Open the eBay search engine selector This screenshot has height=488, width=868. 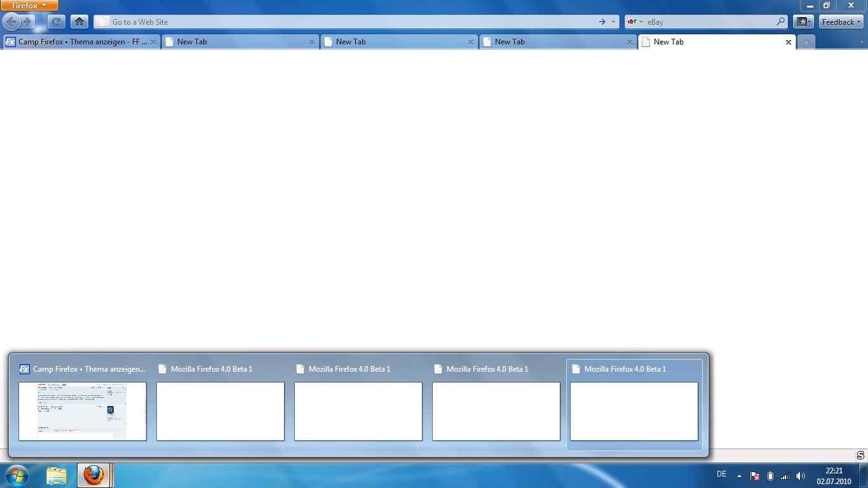[635, 22]
